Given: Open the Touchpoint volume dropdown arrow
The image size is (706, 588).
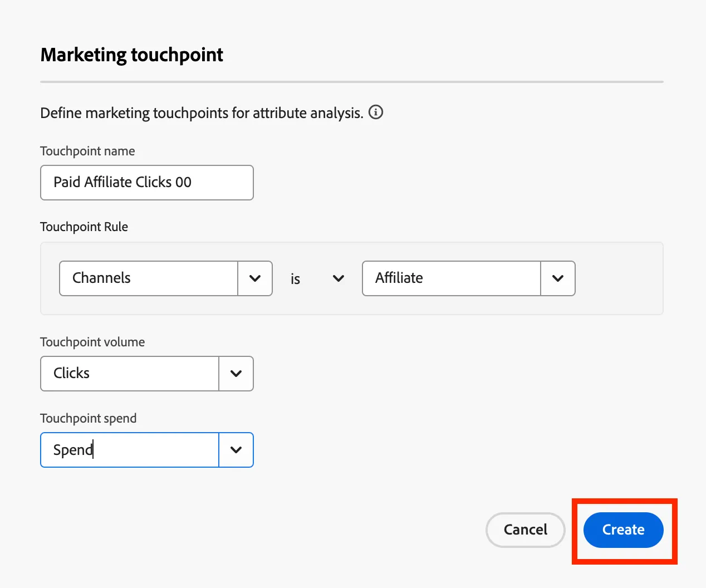Looking at the screenshot, I should pos(236,374).
